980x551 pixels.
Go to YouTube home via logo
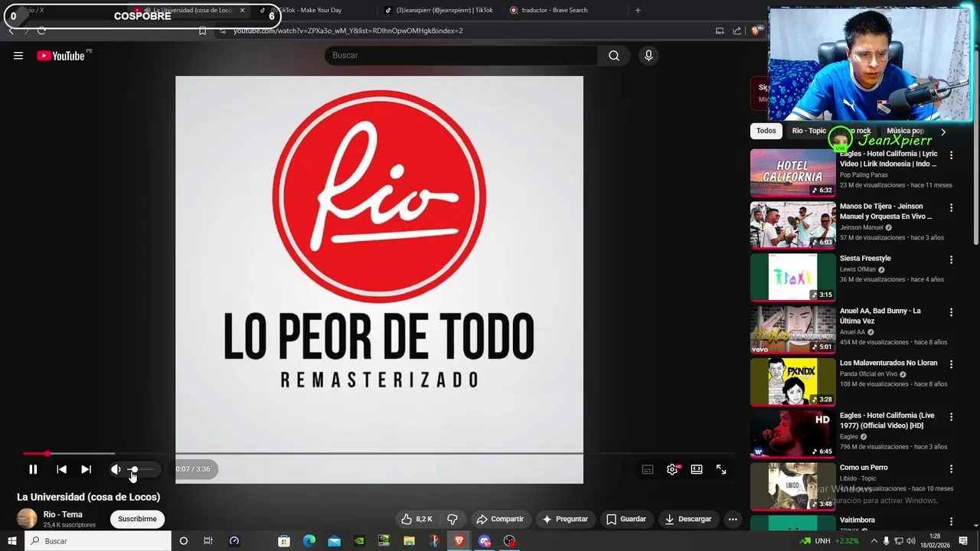click(60, 55)
